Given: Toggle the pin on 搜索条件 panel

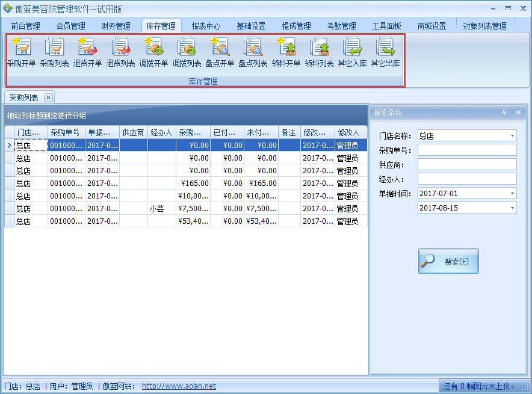Looking at the screenshot, I should pyautogui.click(x=506, y=112).
